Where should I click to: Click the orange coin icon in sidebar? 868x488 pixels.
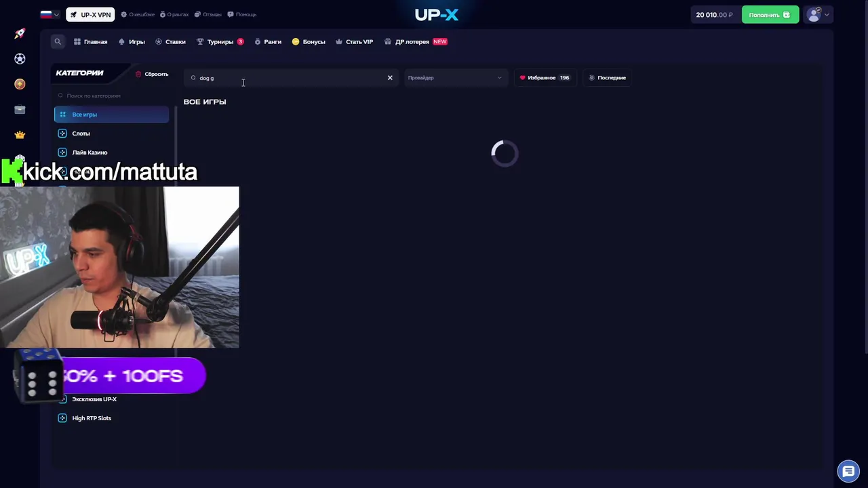point(20,84)
